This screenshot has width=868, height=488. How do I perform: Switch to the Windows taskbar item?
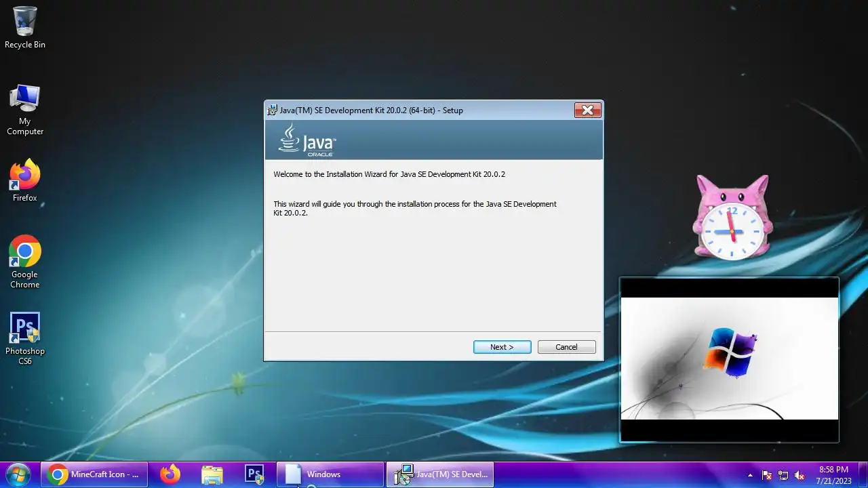330,474
